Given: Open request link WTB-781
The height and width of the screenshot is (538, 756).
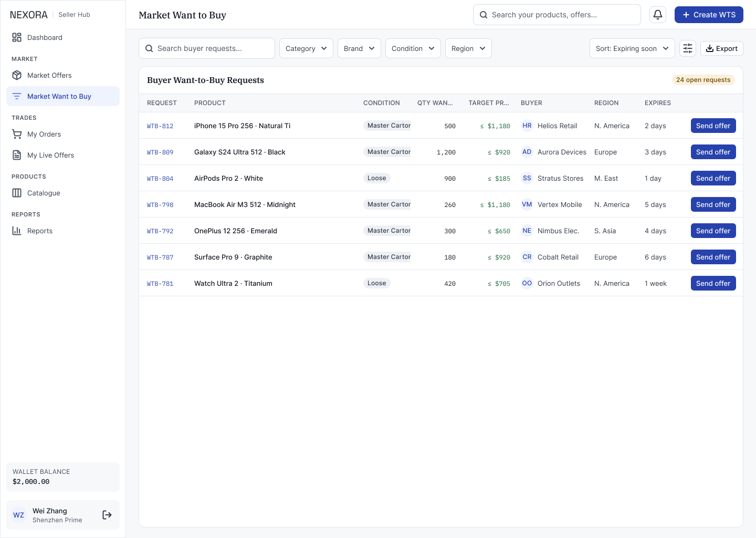Looking at the screenshot, I should 160,284.
